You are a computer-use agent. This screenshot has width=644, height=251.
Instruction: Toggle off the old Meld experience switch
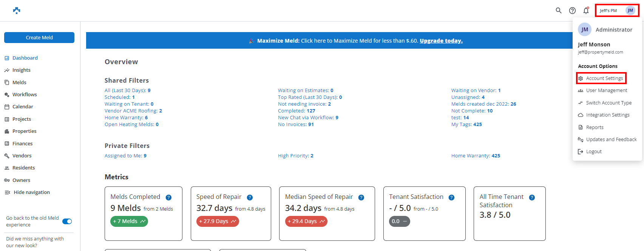[x=67, y=222]
